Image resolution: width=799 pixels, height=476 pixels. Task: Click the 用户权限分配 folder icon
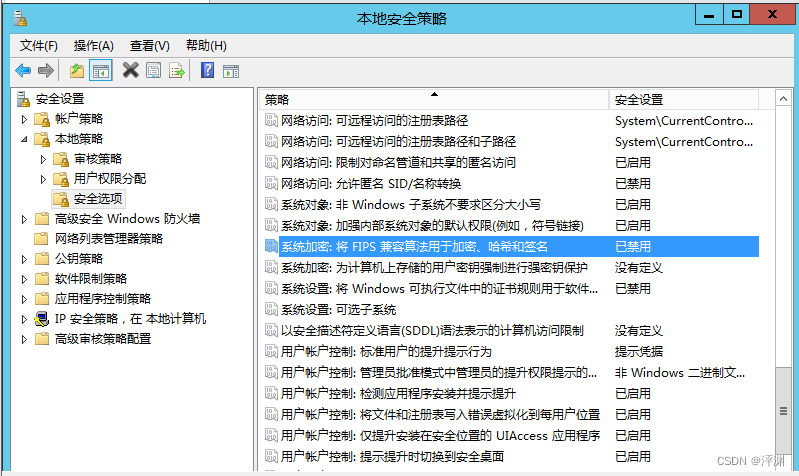(61, 179)
